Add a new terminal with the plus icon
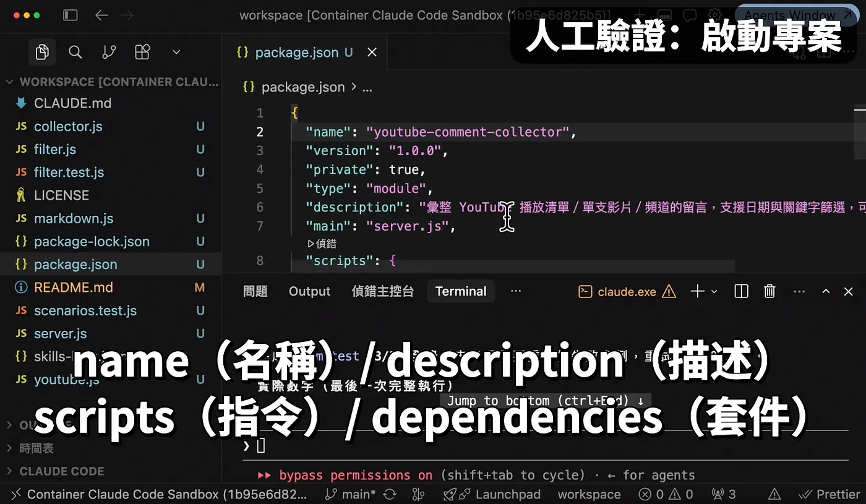The height and width of the screenshot is (504, 866). tap(697, 291)
